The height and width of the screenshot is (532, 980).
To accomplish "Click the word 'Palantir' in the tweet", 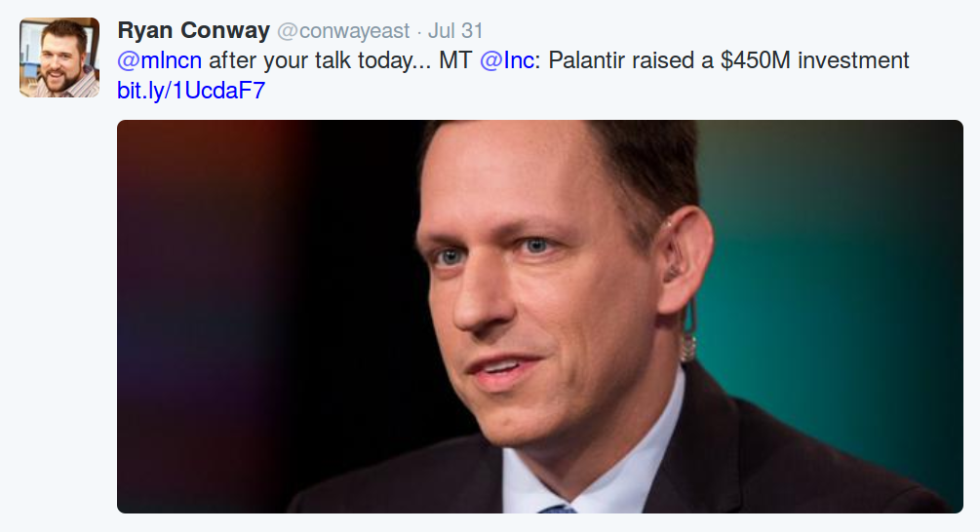I will [x=586, y=60].
